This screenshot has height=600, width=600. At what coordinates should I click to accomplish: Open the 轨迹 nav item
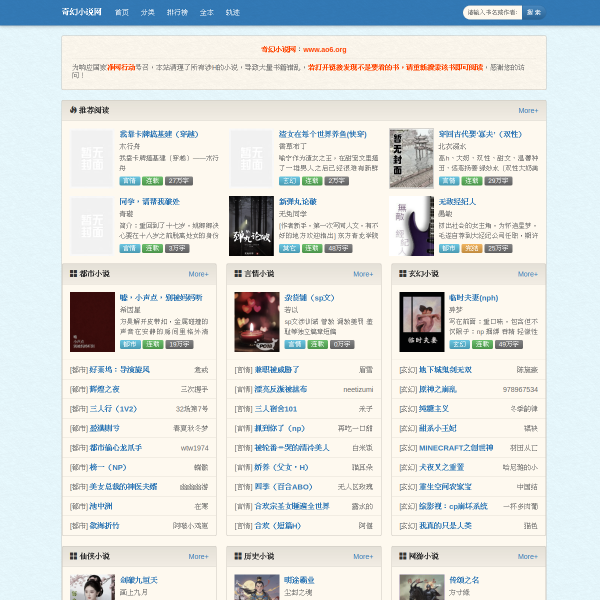coord(233,13)
